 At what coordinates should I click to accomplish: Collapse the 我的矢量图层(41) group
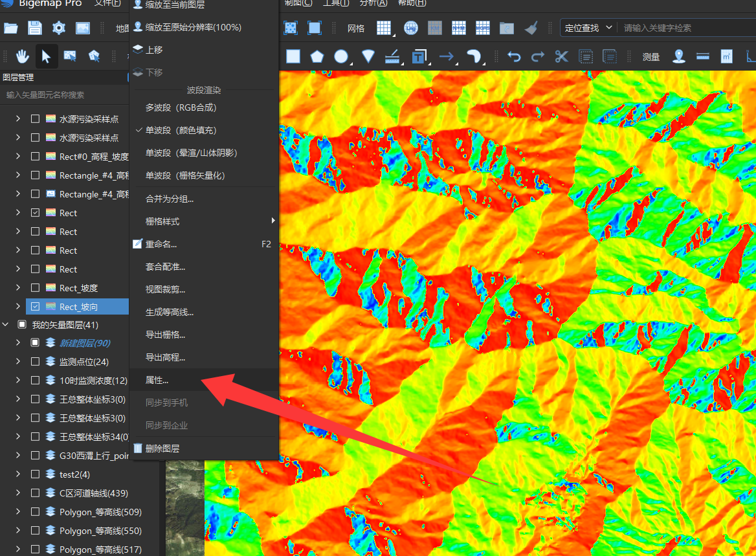(x=6, y=324)
